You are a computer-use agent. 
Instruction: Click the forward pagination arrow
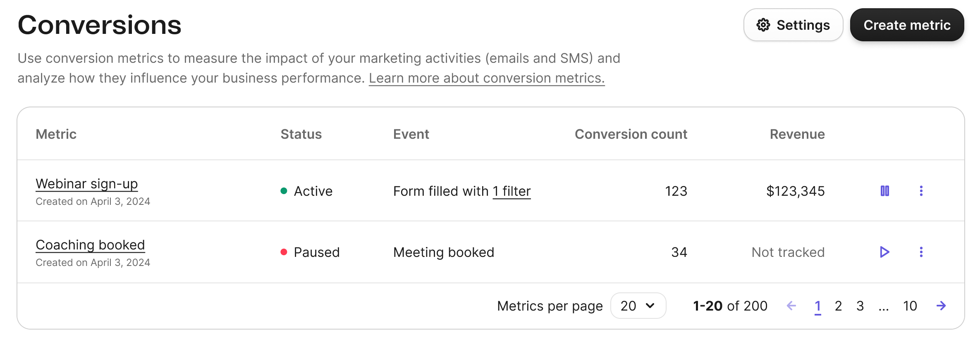[942, 306]
